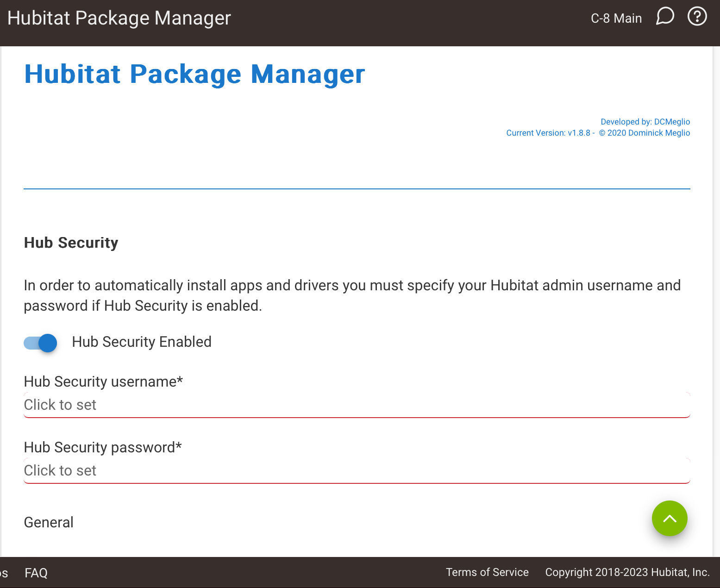This screenshot has width=720, height=588.
Task: Click the large blue Hubitat Package Manager heading
Action: 194,74
